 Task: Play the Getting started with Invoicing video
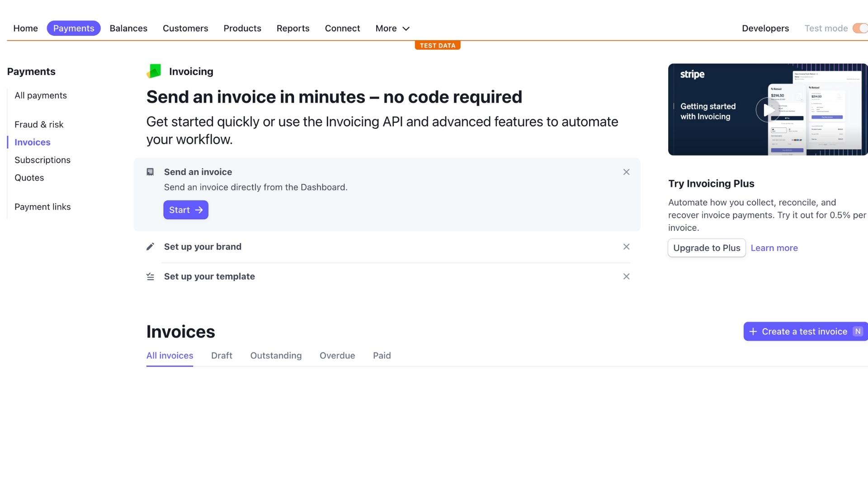pyautogui.click(x=768, y=109)
